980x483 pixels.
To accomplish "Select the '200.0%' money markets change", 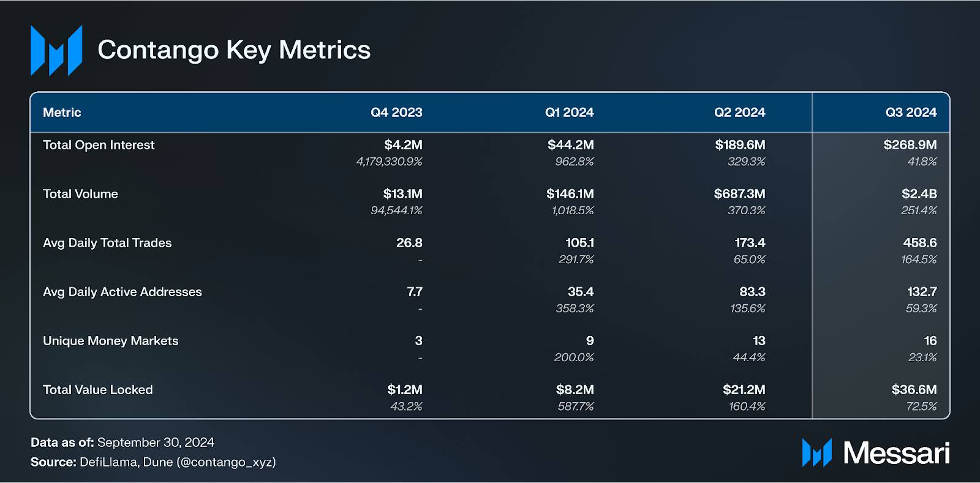I will (574, 358).
